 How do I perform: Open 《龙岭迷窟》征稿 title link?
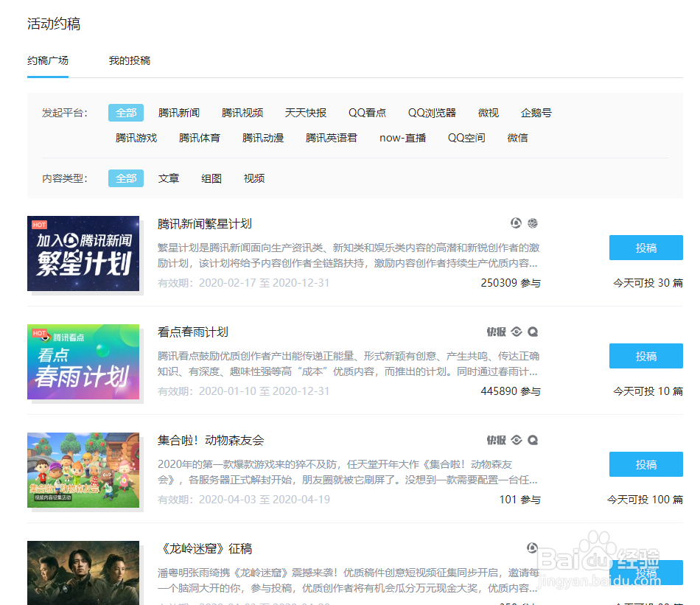point(205,549)
